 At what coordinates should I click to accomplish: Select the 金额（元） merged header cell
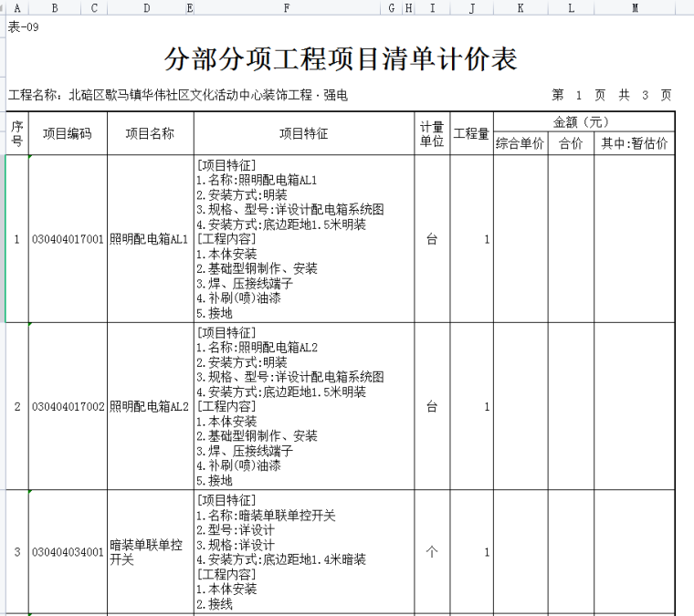[x=583, y=122]
